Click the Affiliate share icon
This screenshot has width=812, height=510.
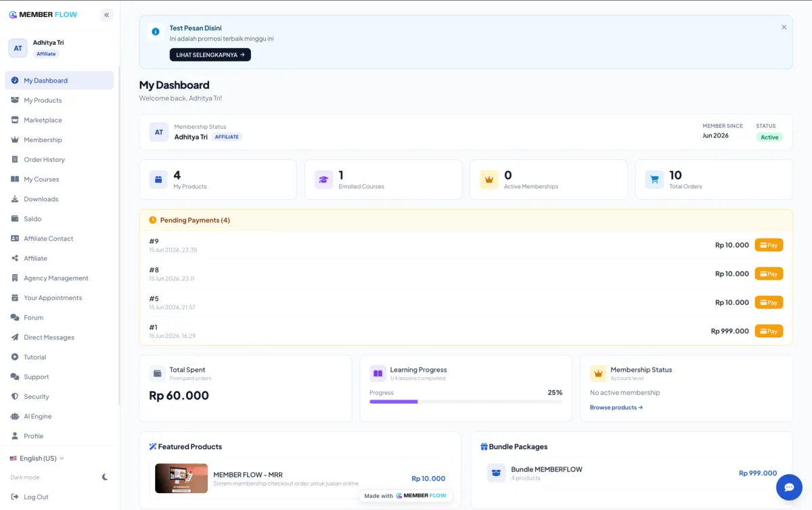click(x=15, y=258)
